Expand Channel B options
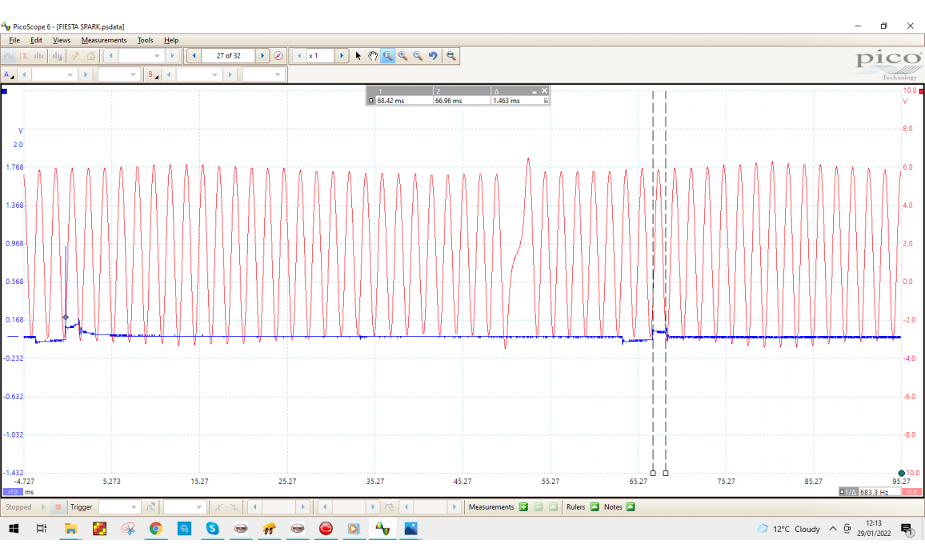Image resolution: width=925 pixels, height=560 pixels. 152,74
